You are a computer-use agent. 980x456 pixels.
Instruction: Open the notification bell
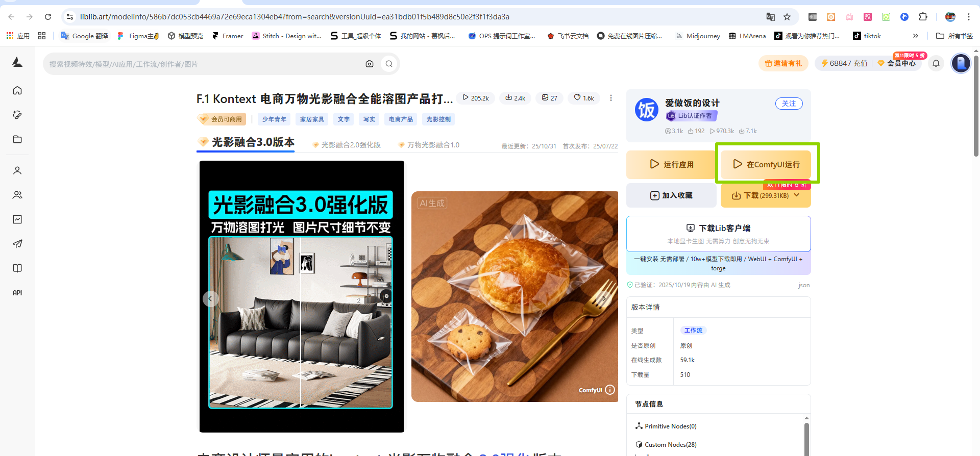[x=936, y=63]
